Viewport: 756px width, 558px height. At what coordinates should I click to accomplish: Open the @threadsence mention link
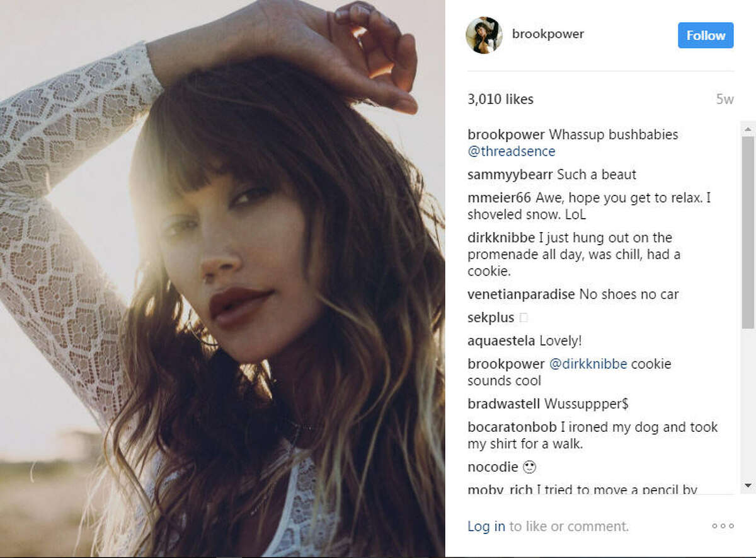pos(512,151)
